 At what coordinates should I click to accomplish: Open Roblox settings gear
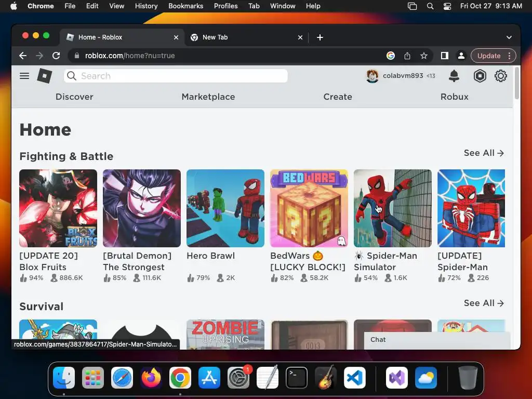tap(500, 76)
